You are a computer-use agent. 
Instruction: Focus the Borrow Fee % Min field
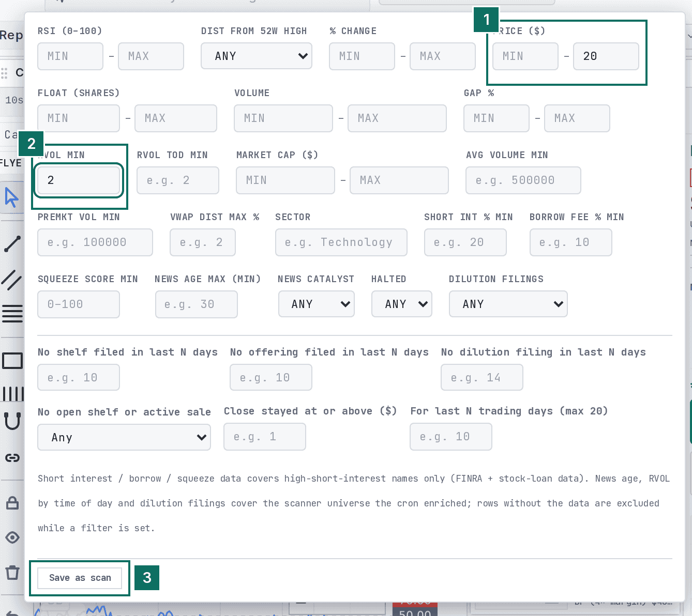click(x=571, y=242)
